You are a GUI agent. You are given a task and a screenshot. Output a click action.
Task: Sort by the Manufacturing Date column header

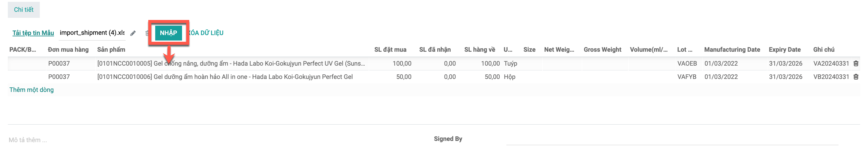tap(732, 49)
